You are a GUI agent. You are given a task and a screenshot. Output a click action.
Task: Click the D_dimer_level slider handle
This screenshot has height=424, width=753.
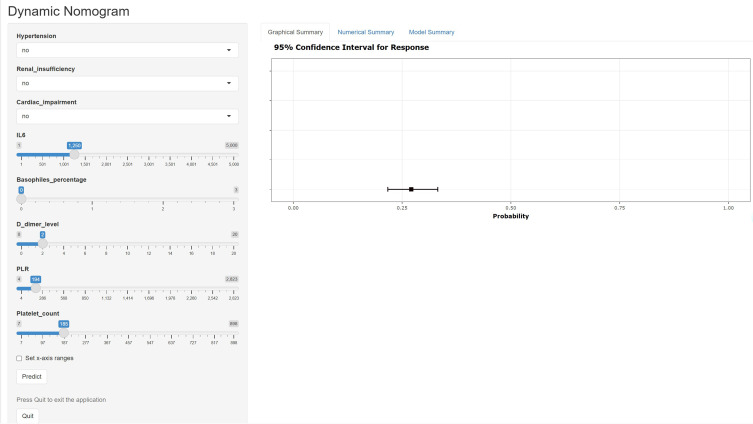(x=42, y=244)
